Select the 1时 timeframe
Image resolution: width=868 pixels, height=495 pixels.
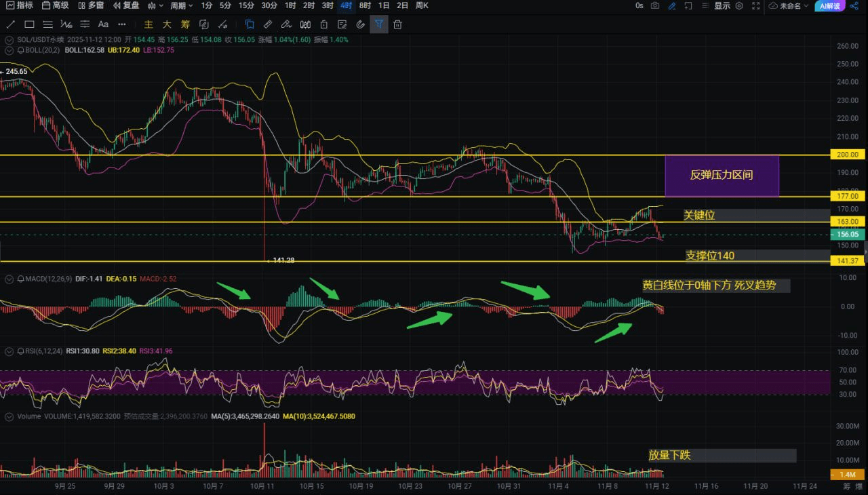click(x=290, y=5)
